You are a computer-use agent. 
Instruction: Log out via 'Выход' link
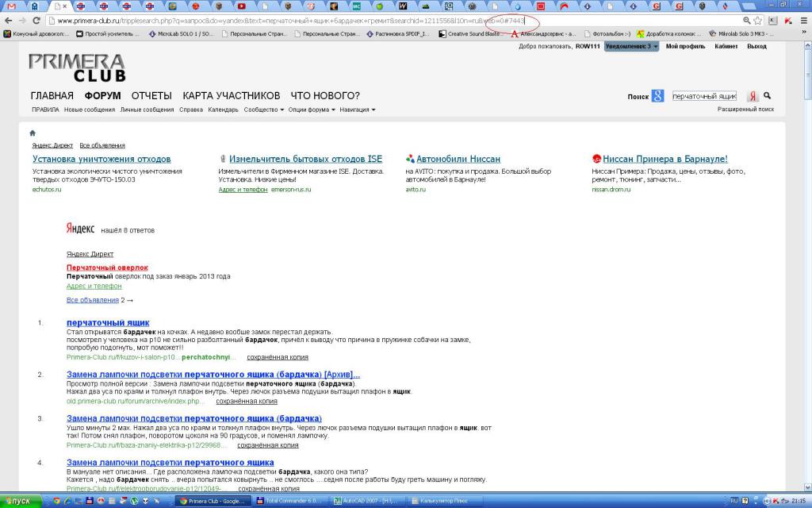(x=756, y=46)
